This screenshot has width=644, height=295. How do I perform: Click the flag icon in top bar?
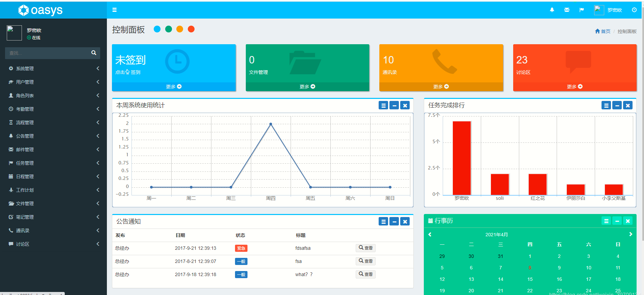click(x=582, y=10)
